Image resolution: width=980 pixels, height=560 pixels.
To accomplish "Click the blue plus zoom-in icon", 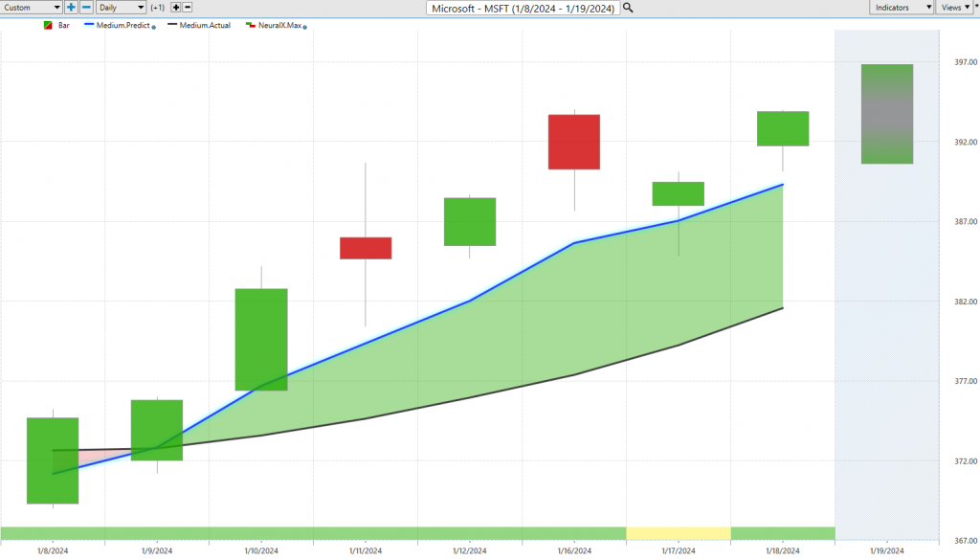I will (71, 7).
